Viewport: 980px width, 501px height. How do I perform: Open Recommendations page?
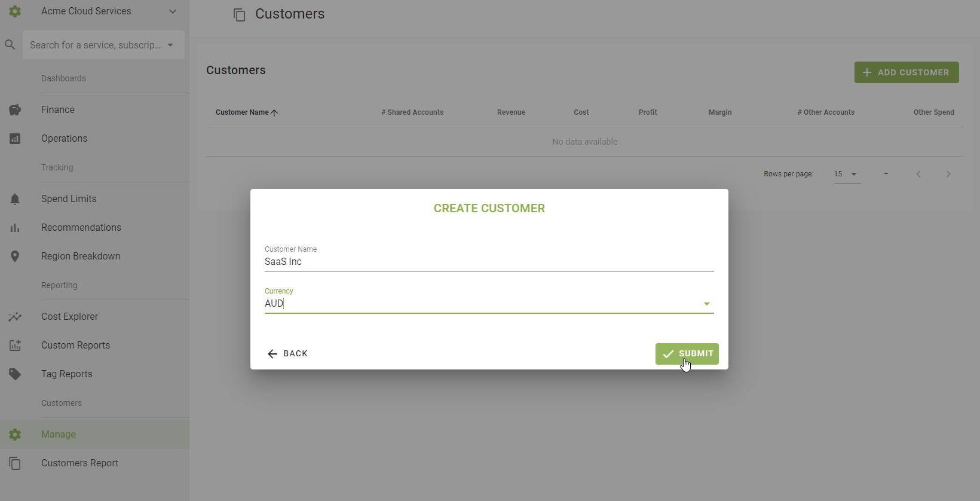click(x=81, y=228)
